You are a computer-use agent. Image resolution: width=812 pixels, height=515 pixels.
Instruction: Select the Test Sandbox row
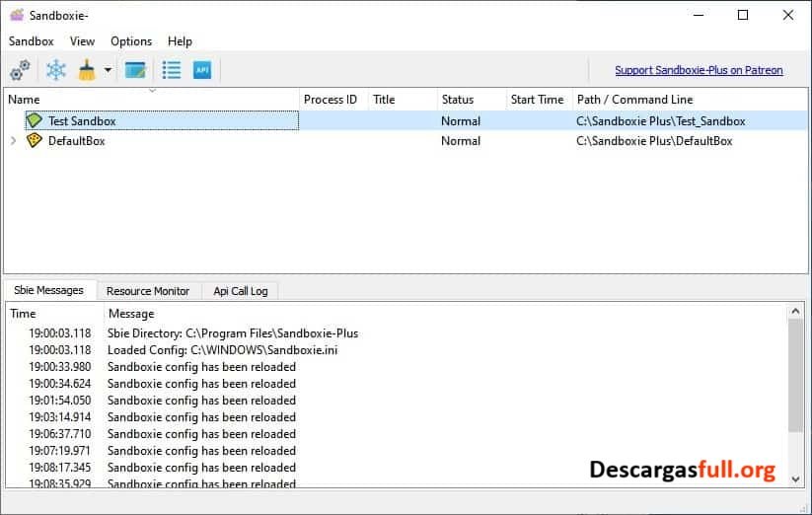coord(406,120)
